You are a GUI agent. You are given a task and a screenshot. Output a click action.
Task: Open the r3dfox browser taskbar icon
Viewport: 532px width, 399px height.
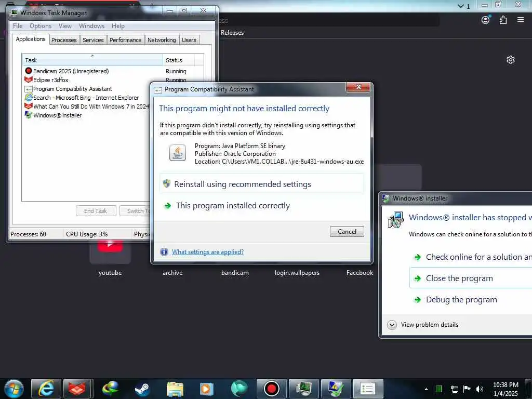coord(77,389)
